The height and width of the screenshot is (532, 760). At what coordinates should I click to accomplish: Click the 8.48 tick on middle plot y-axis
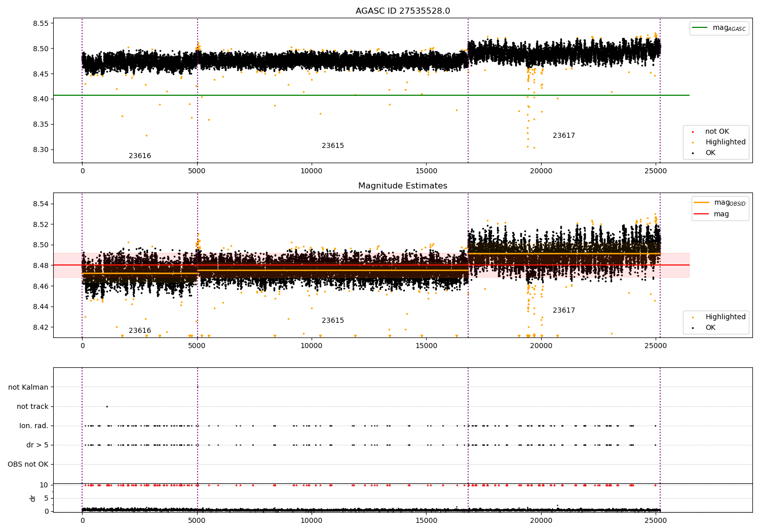click(40, 266)
